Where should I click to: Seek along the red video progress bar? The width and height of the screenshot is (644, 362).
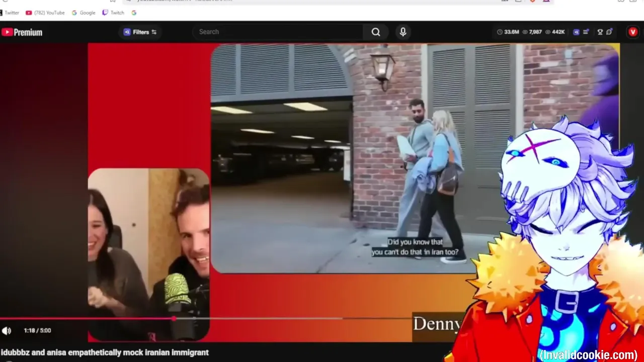pyautogui.click(x=206, y=318)
